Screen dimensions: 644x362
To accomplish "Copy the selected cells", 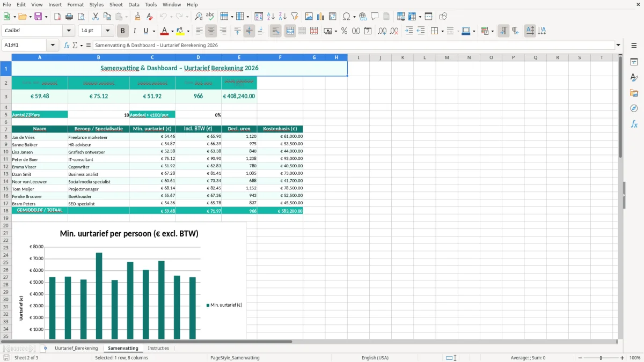I will pos(107,17).
